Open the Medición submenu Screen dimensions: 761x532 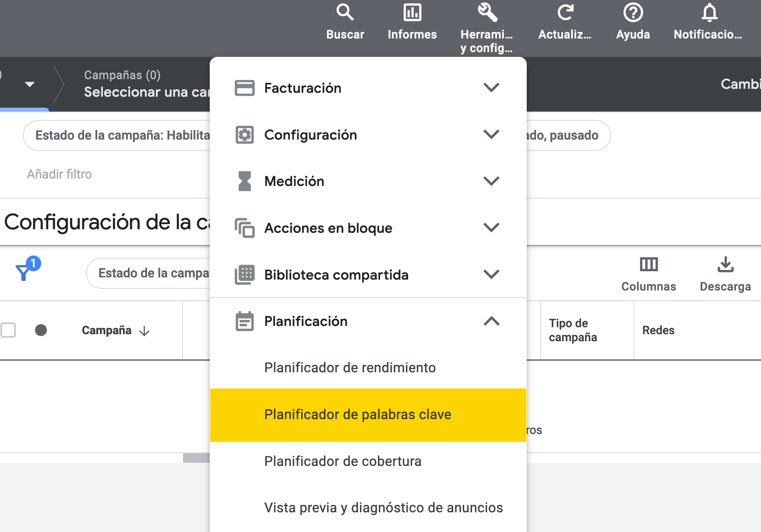(492, 180)
